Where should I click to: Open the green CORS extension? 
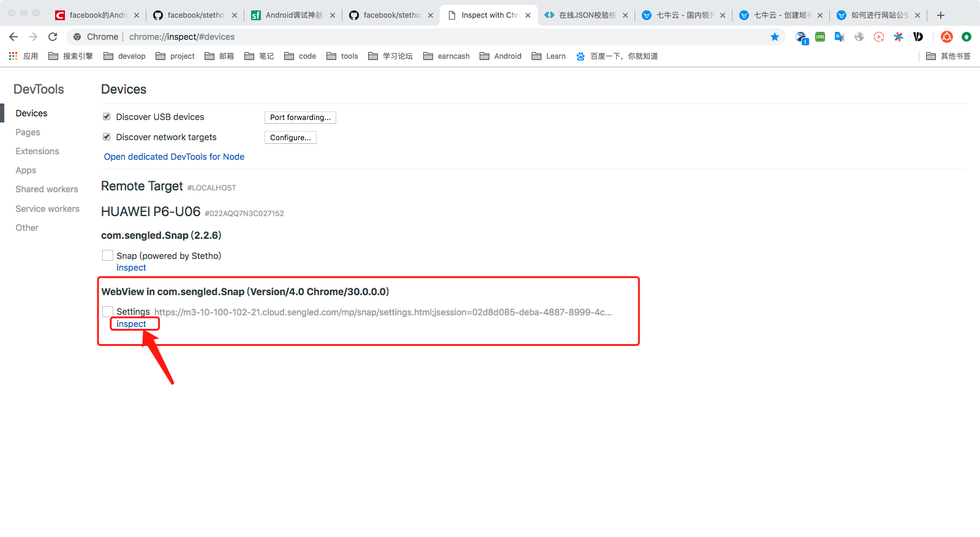click(x=820, y=37)
